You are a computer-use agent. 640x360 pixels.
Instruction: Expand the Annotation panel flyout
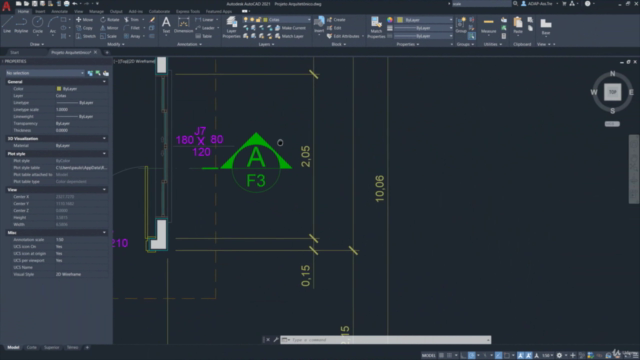click(189, 44)
